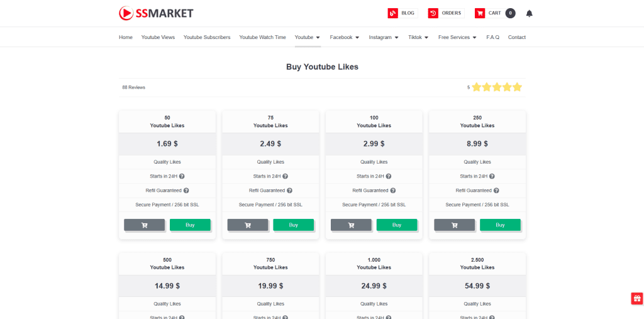Click the SSMarket logo
Viewport: 644px width, 319px height.
coord(156,13)
